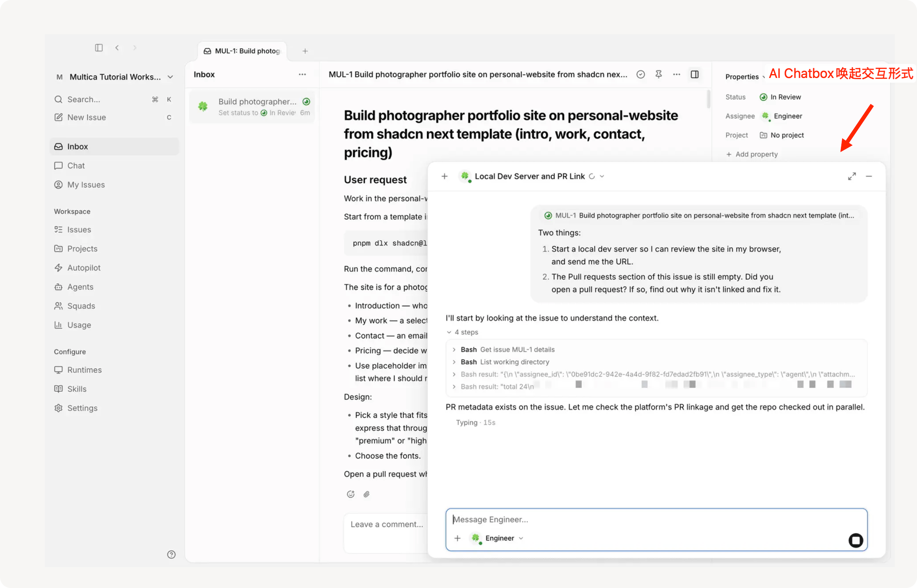Mark issue done with checkmark circle icon
Screen dimensions: 917x588
(641, 74)
